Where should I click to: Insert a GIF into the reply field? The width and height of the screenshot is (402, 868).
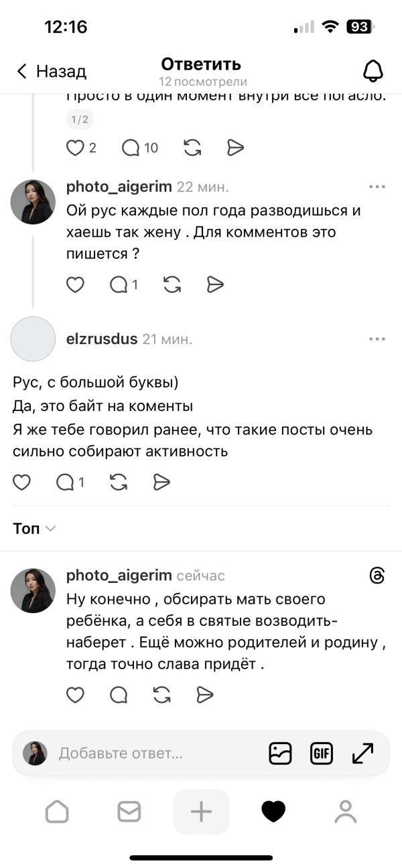click(321, 753)
